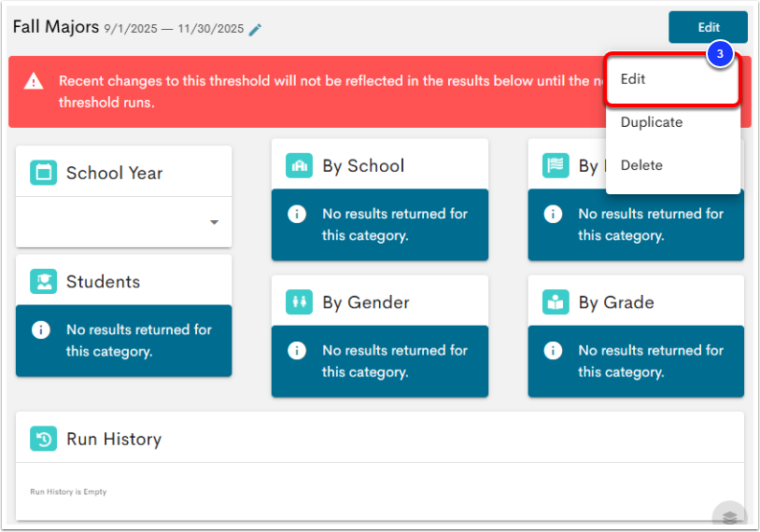Click No results message in By Grade card
This screenshot has width=760, height=532.
click(x=651, y=361)
